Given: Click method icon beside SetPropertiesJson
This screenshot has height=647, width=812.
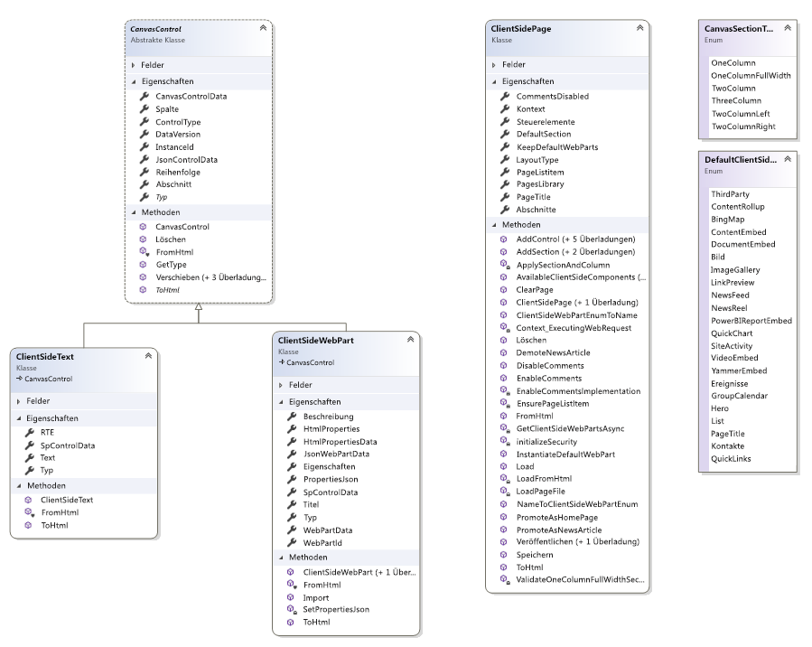Looking at the screenshot, I should [x=291, y=610].
